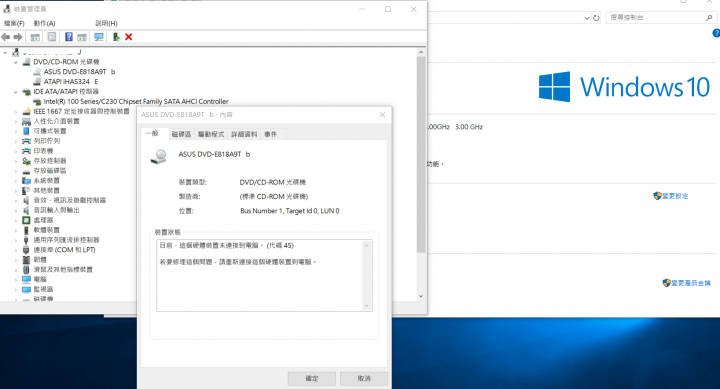
Task: Open the 動作(A) menu
Action: tap(45, 23)
